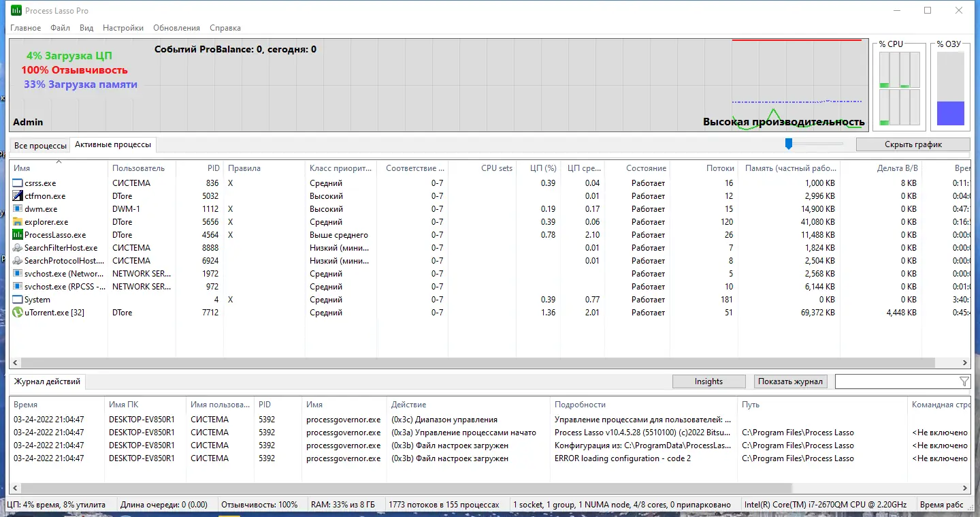
Task: Show the log using Показать журнал
Action: click(x=790, y=381)
